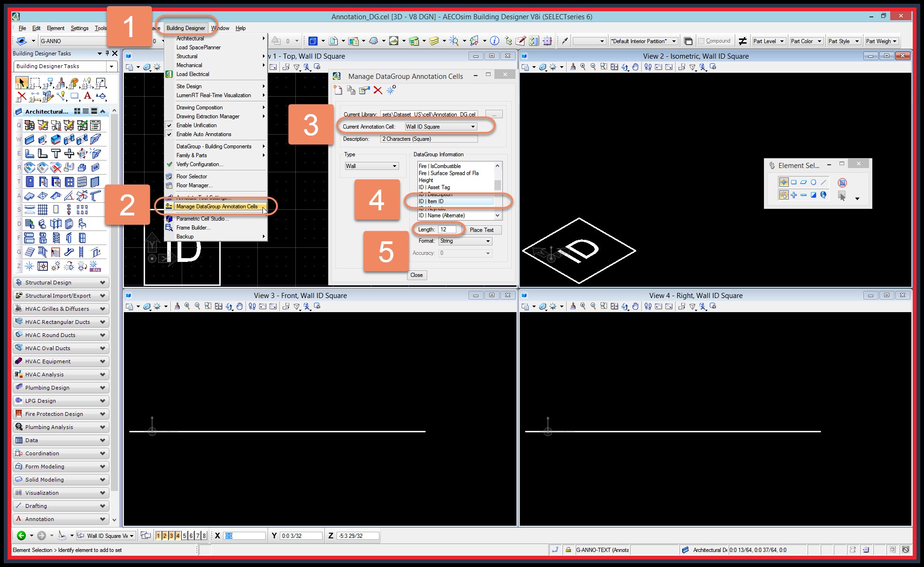Click the browse '...' button next to Current Library
The image size is (924, 567).
coord(494,115)
